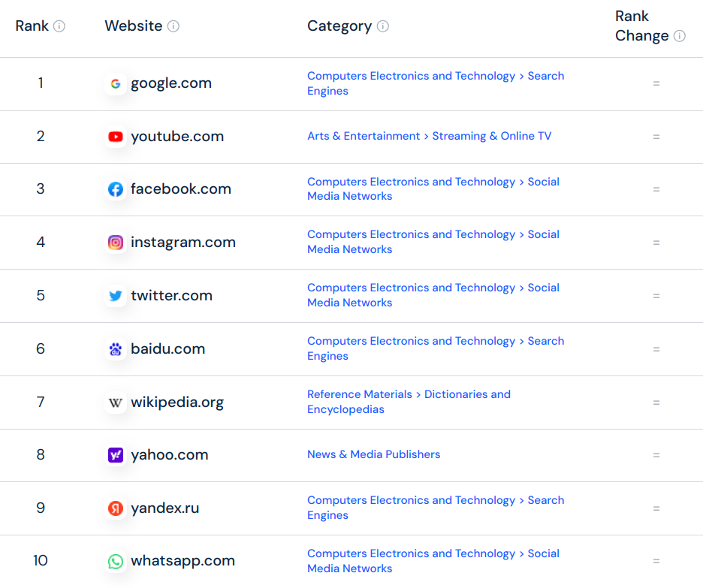Screen dimensions: 703x588
Task: Click the info icon next to Rank header
Action: (59, 26)
